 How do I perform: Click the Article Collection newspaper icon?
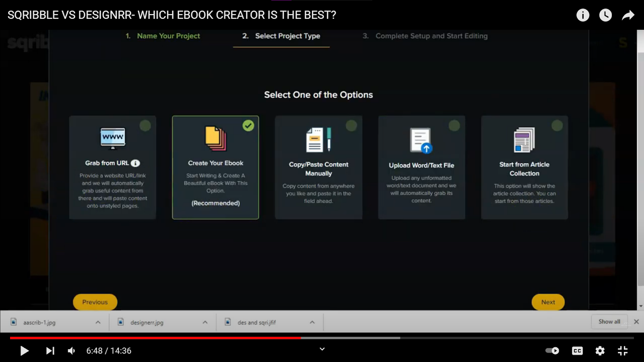coord(524,140)
